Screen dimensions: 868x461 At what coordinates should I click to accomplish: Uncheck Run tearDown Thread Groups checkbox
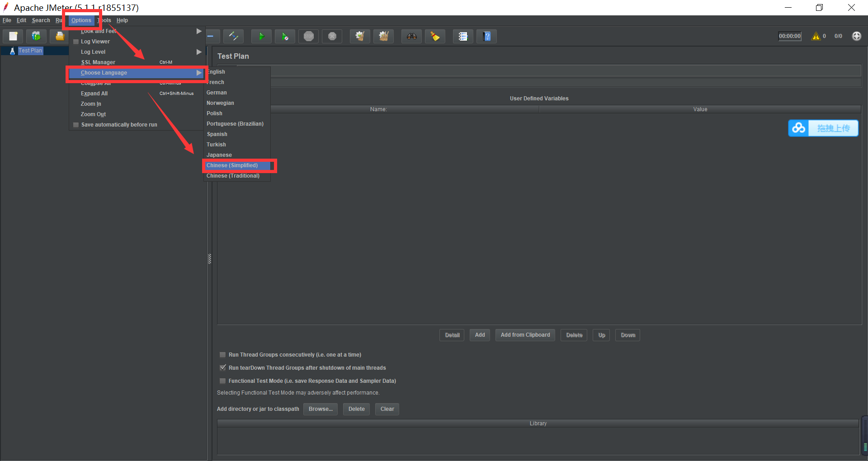point(222,368)
